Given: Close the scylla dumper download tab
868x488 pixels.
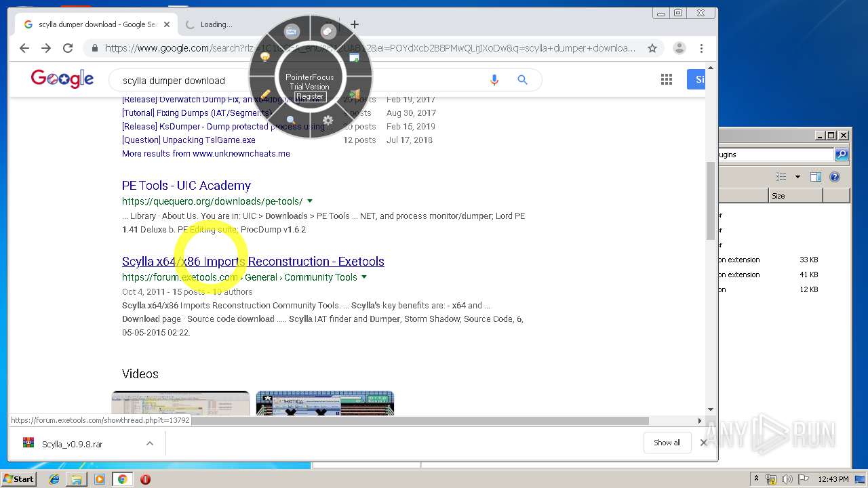Looking at the screenshot, I should click(167, 24).
